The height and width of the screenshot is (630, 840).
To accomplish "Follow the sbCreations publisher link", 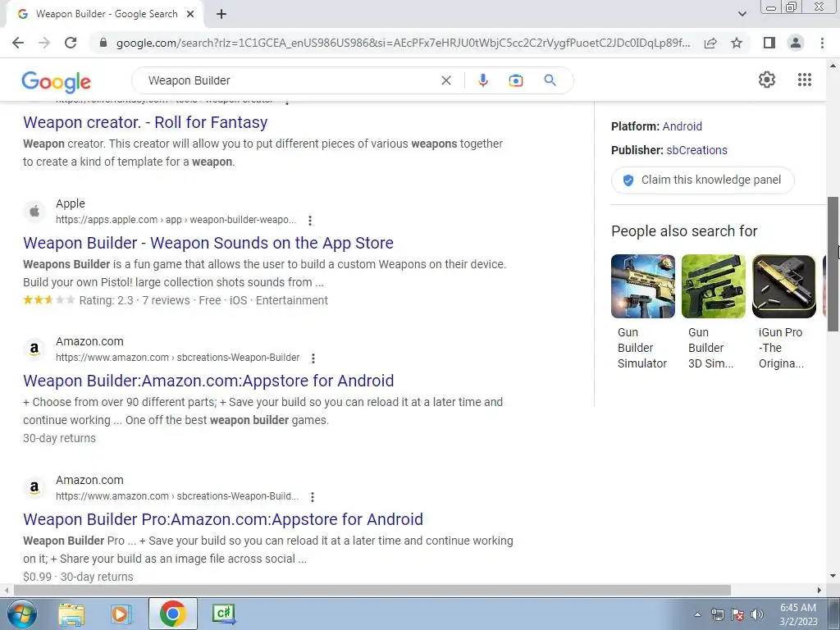I will pos(696,150).
